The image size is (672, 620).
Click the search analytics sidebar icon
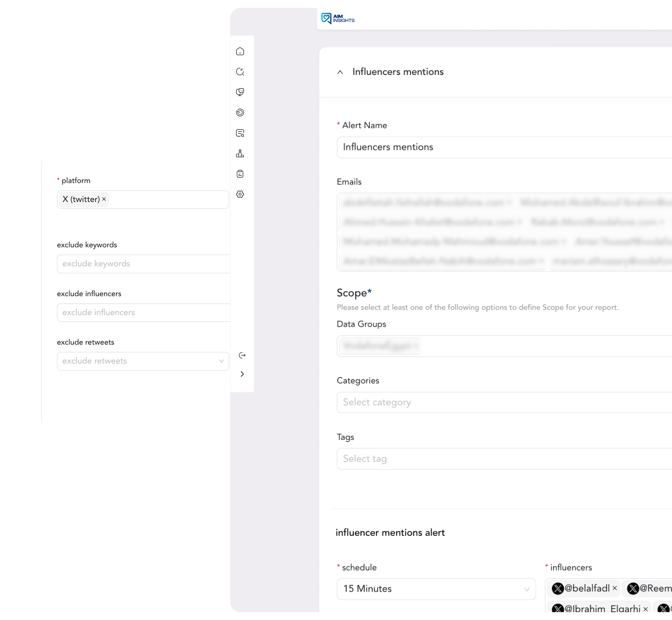pos(240,72)
